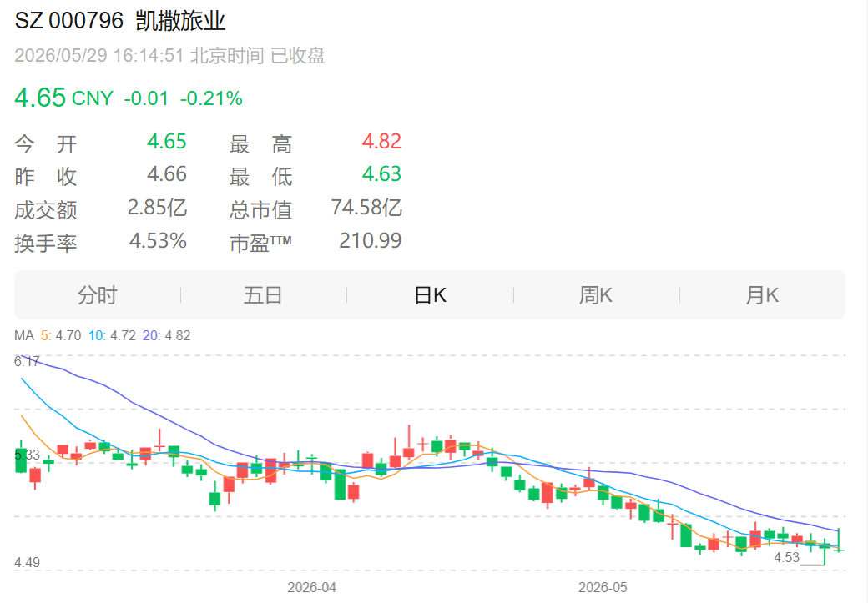Screen dimensions: 868x603
Task: Click the 最高 value 4.82
Action: pos(381,142)
